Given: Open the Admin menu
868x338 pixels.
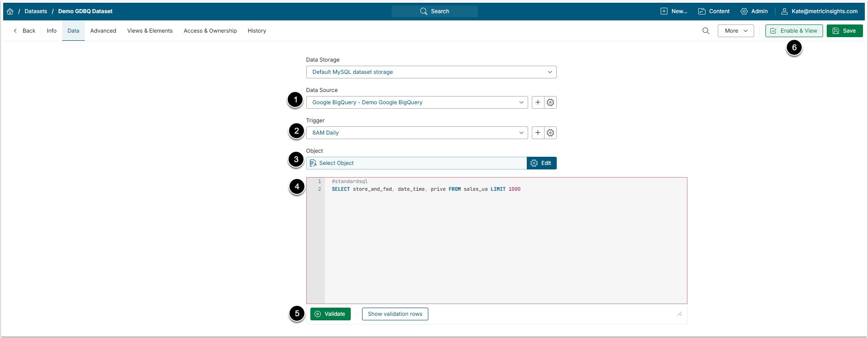Looking at the screenshot, I should coord(754,11).
